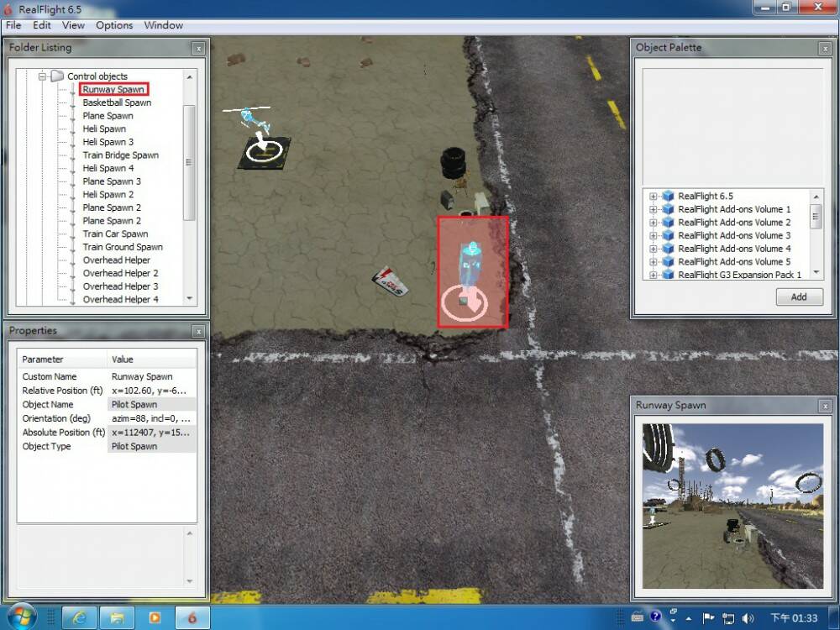Screen dimensions: 840x630
Task: Close the Object Palette panel
Action: coord(825,48)
